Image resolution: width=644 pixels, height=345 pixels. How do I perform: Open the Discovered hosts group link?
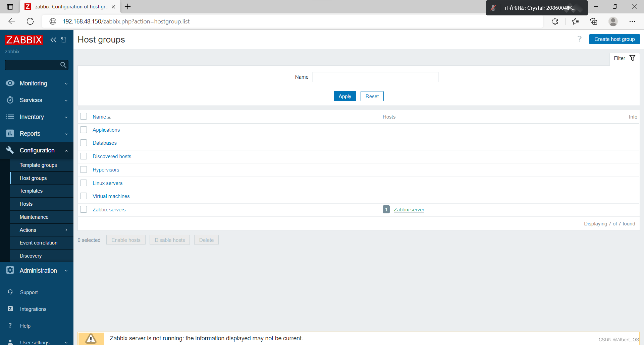(x=112, y=156)
